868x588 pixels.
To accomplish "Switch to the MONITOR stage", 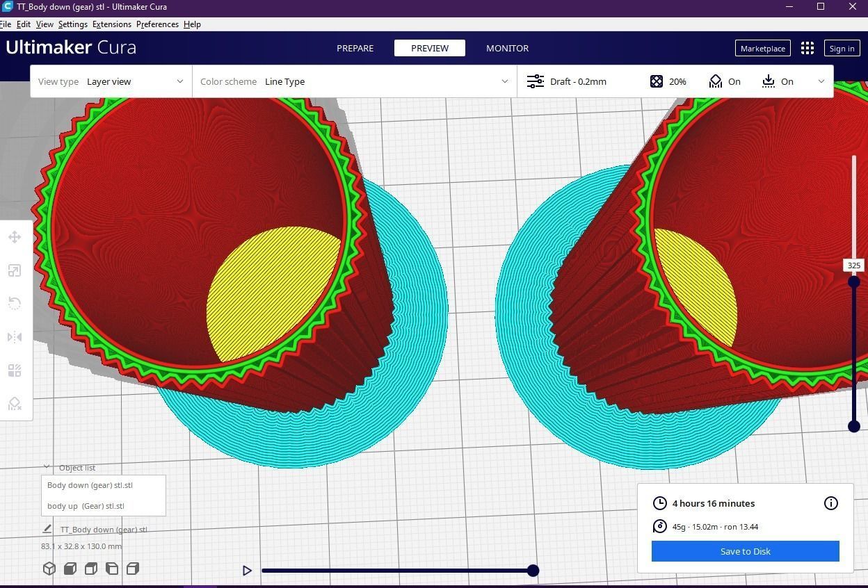I will click(507, 48).
